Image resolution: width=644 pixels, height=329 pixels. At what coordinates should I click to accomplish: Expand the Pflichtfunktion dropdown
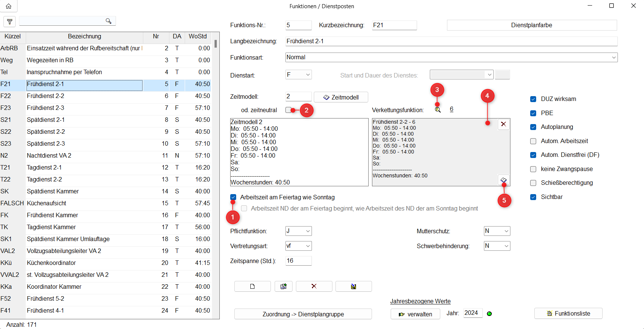308,231
